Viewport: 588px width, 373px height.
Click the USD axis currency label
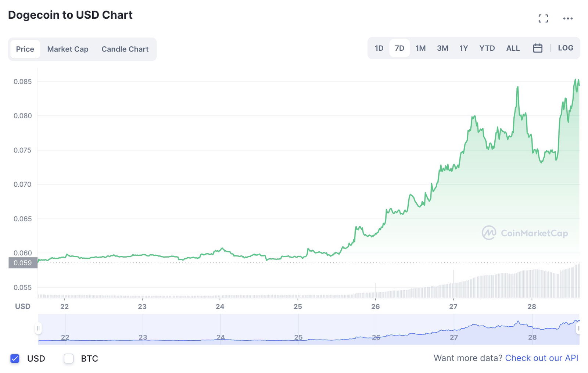tap(23, 306)
